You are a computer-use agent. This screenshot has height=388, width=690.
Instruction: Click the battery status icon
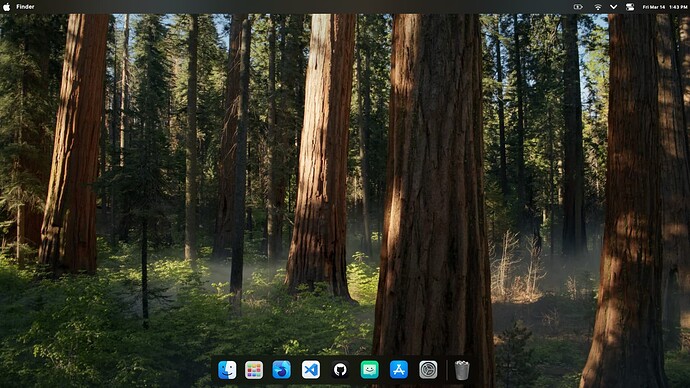coord(578,7)
